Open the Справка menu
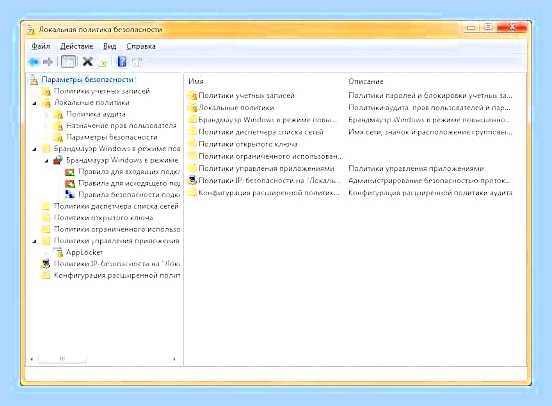The height and width of the screenshot is (406, 552). point(141,46)
